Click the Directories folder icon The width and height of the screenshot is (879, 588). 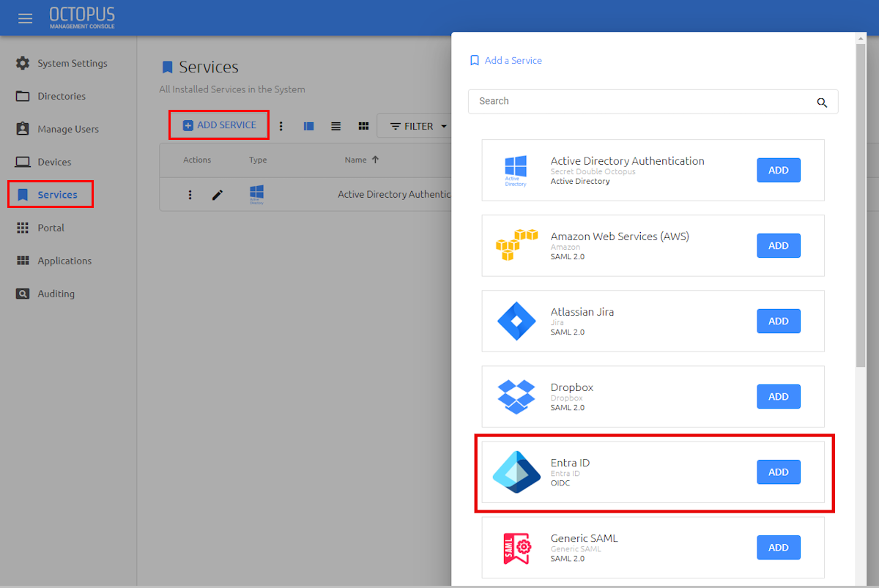click(23, 96)
